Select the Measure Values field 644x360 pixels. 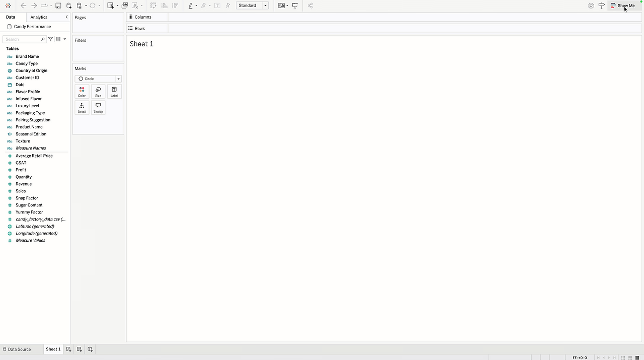(30, 240)
